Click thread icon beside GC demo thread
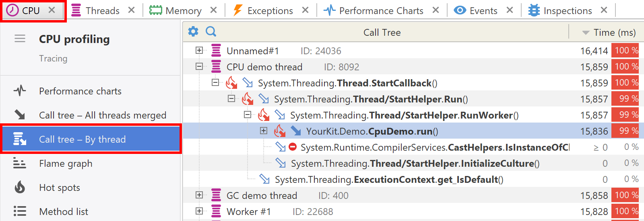 pyautogui.click(x=216, y=195)
